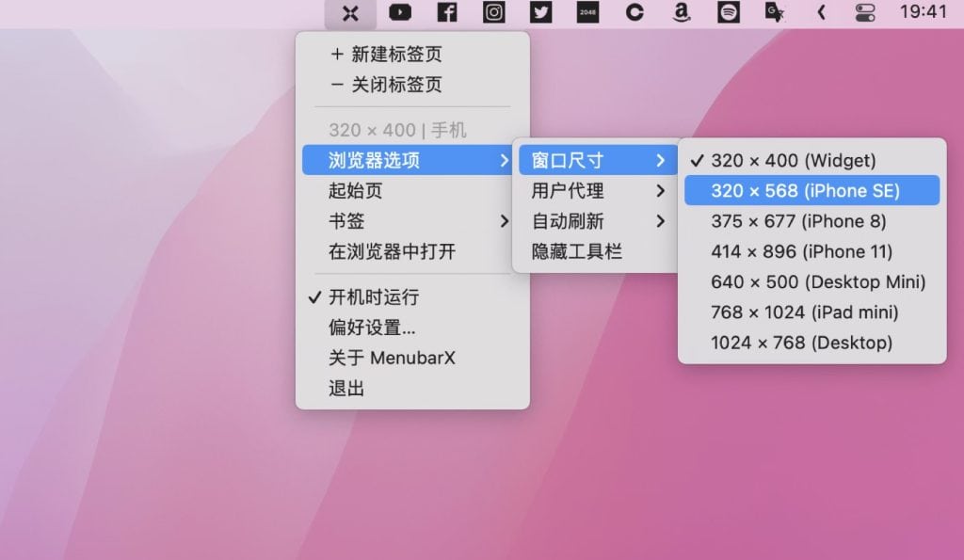Viewport: 964px width, 560px height.
Task: Expand the 用户代理 user agent submenu
Action: pos(598,190)
